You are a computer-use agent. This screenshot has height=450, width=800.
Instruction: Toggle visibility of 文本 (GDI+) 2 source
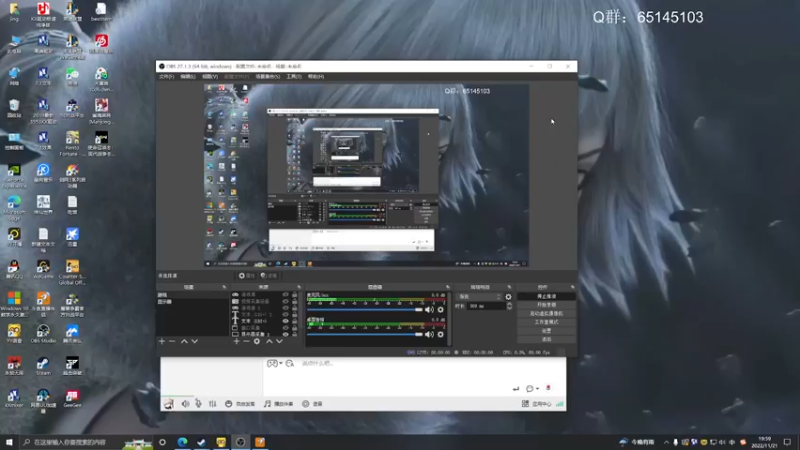click(286, 315)
